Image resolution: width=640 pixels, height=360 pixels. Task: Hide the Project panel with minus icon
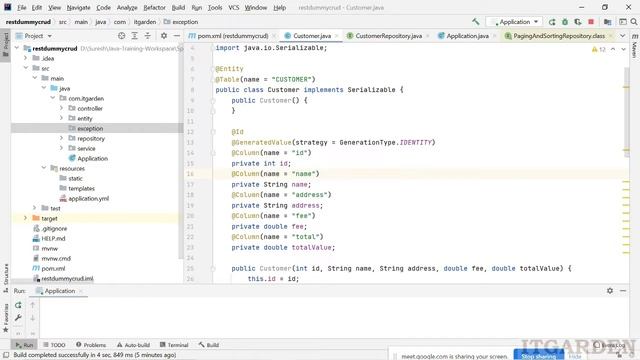tap(177, 36)
